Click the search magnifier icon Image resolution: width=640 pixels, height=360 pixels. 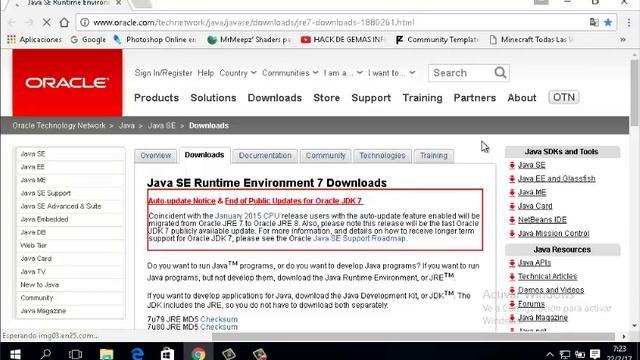[x=500, y=73]
